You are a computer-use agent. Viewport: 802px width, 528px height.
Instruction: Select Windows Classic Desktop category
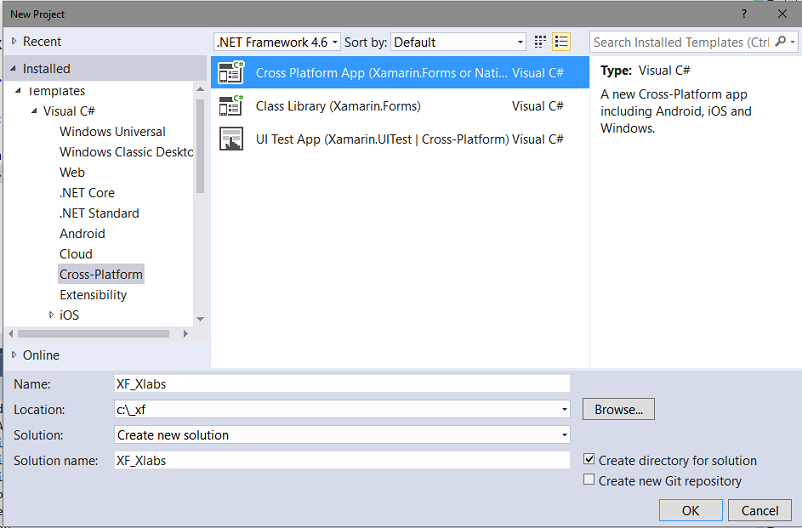point(126,152)
